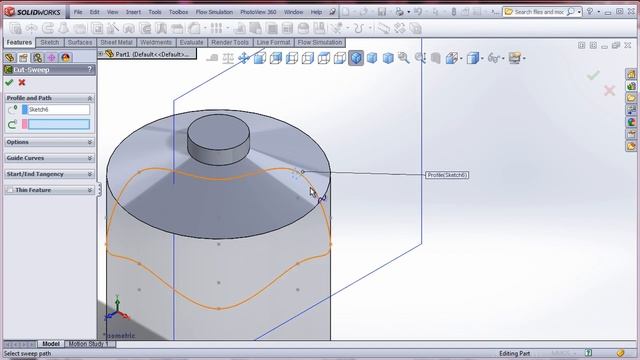The height and width of the screenshot is (360, 640).
Task: Click the pink path color swatch
Action: pyautogui.click(x=24, y=124)
